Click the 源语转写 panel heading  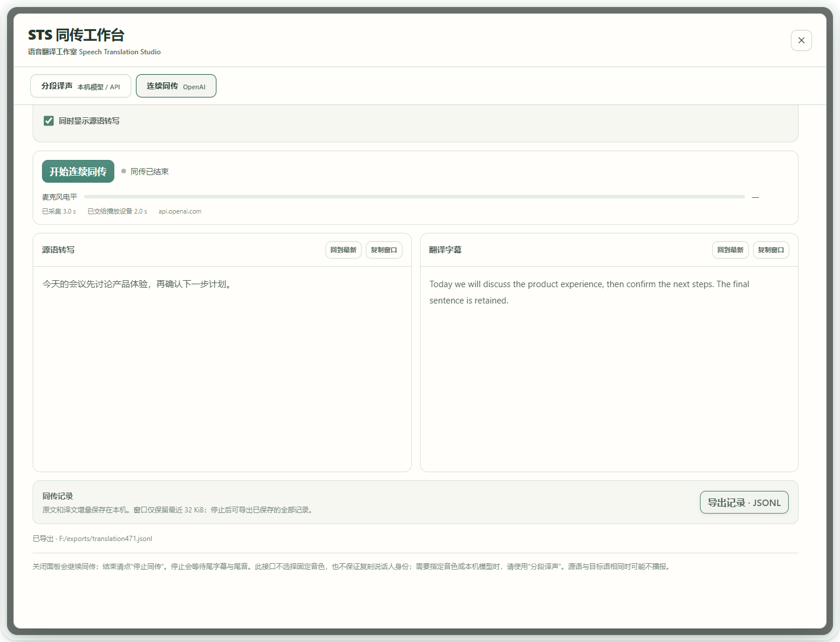[x=58, y=250]
